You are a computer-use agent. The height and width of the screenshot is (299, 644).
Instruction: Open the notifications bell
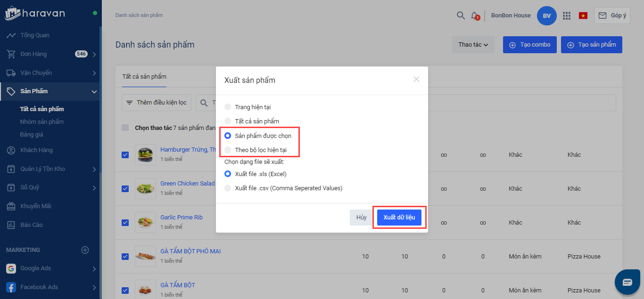click(x=475, y=16)
